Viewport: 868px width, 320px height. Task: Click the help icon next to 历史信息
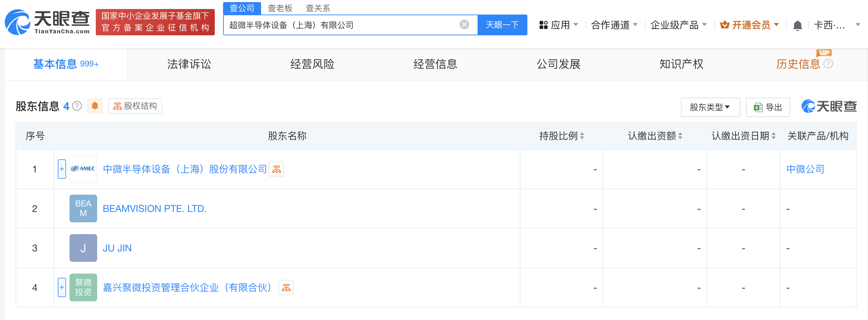click(828, 64)
